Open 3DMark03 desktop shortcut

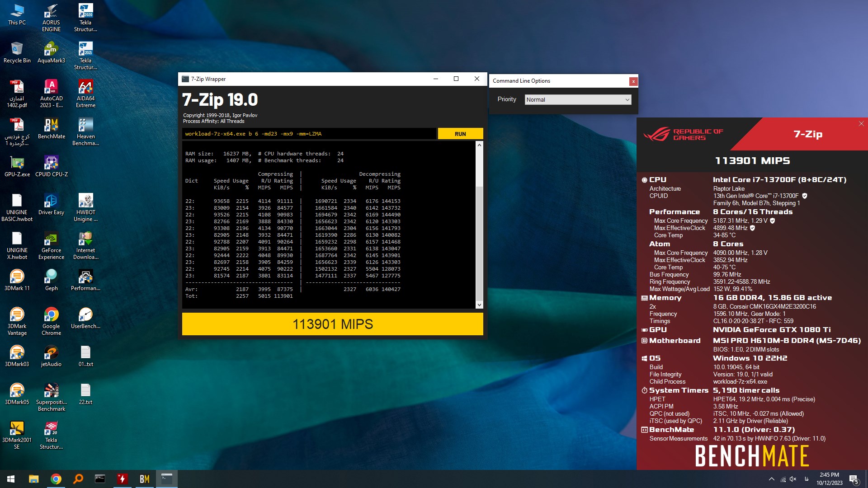tap(17, 356)
